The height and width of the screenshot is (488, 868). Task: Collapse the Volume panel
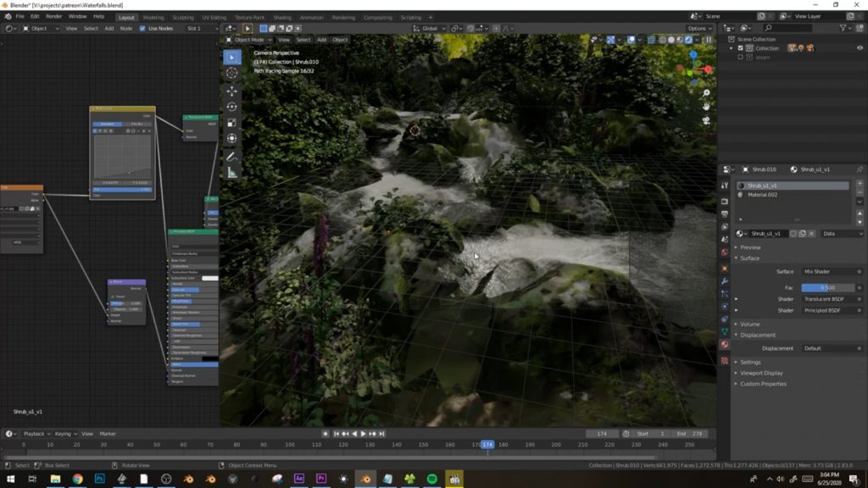pos(749,324)
